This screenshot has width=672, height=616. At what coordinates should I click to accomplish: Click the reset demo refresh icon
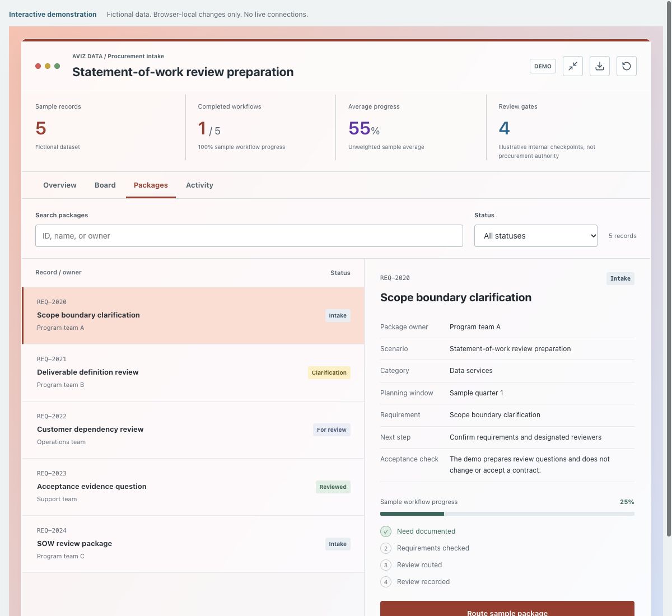tap(627, 66)
